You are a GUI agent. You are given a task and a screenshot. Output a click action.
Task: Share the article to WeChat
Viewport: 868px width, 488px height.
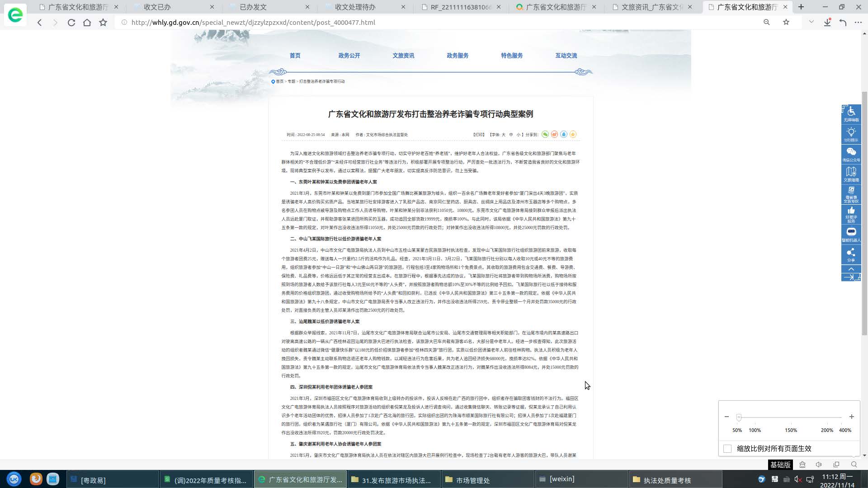pyautogui.click(x=545, y=134)
